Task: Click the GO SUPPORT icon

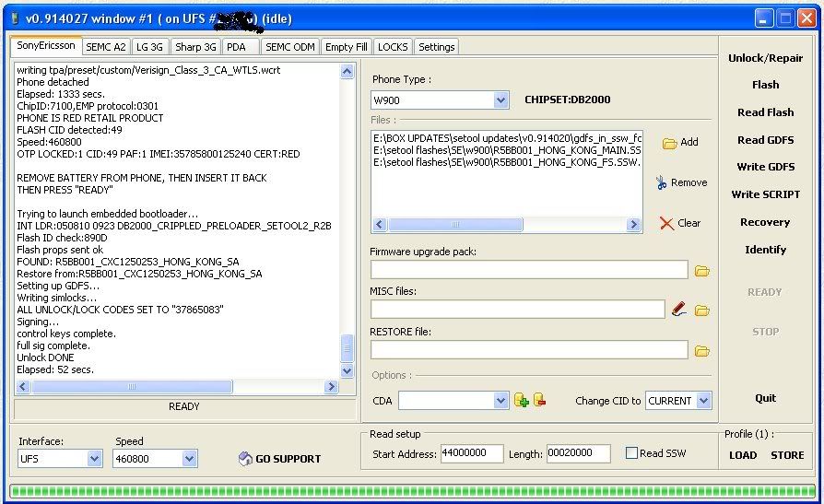Action: coord(245,459)
